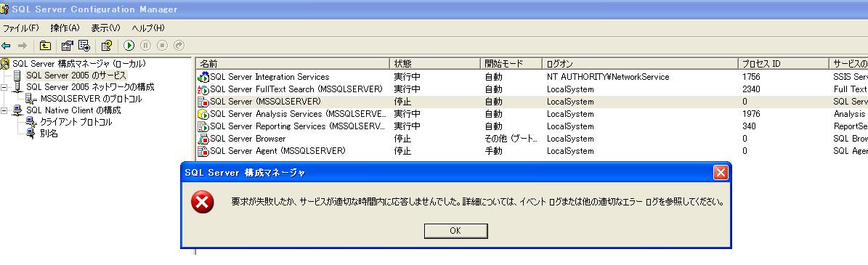868x265 pixels.
Task: Open the ヘルプ(H) menu
Action: (x=148, y=28)
